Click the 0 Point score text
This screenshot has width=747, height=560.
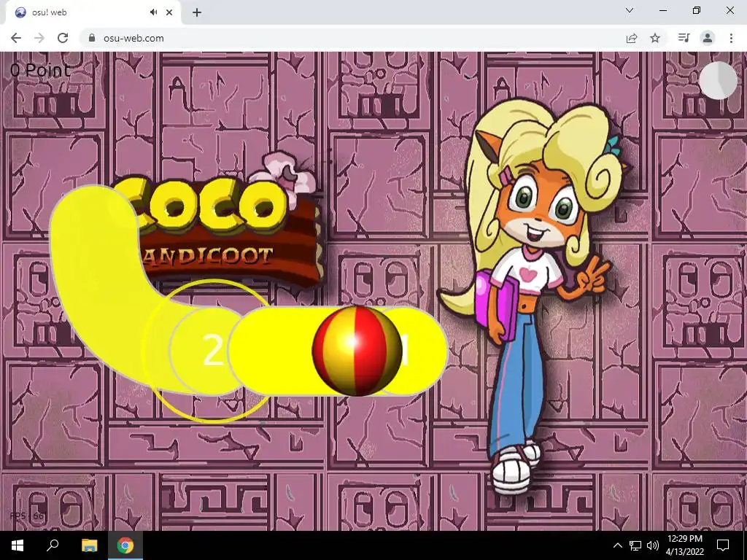click(40, 70)
